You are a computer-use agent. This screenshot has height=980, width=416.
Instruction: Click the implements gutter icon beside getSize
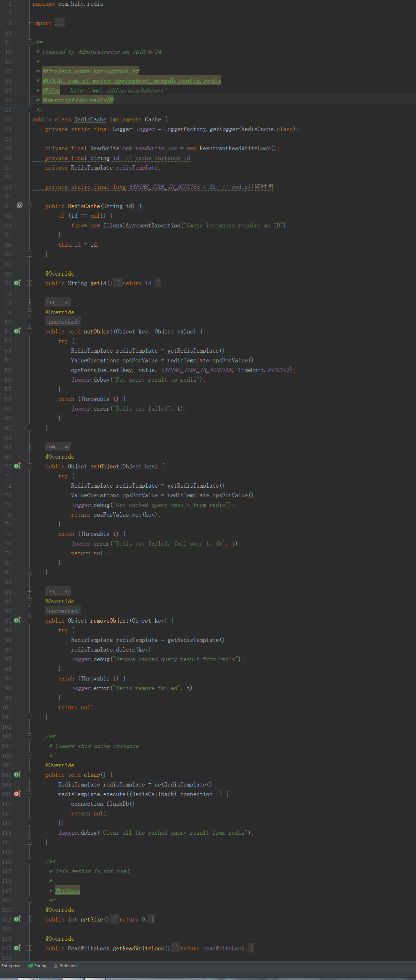click(17, 919)
